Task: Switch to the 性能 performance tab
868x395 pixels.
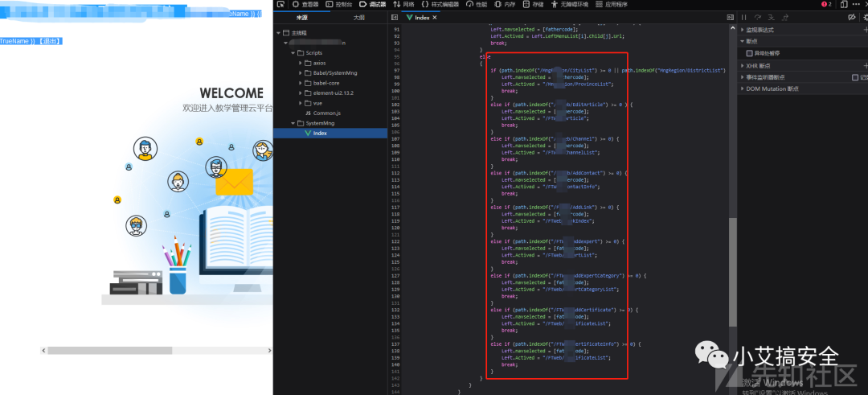Action: (x=477, y=4)
